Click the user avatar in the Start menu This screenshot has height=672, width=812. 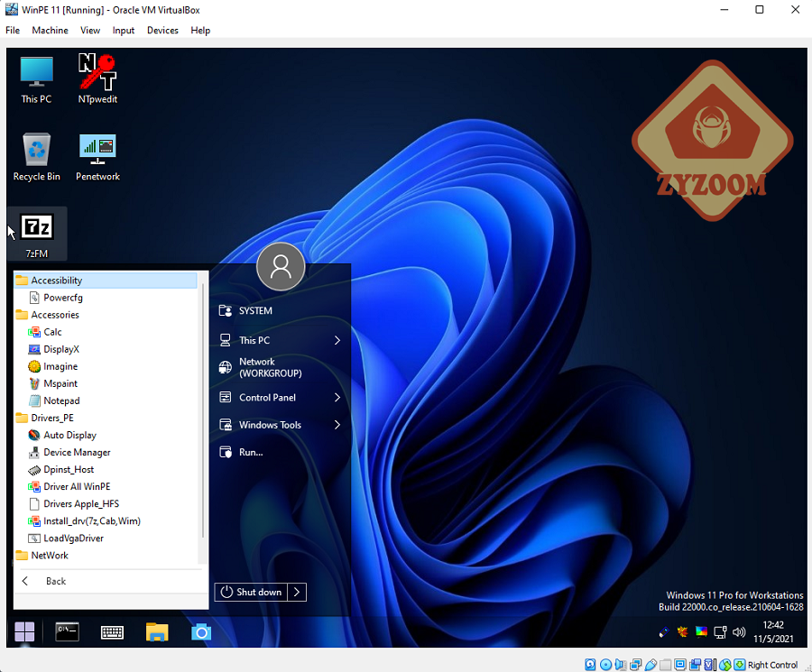281,266
